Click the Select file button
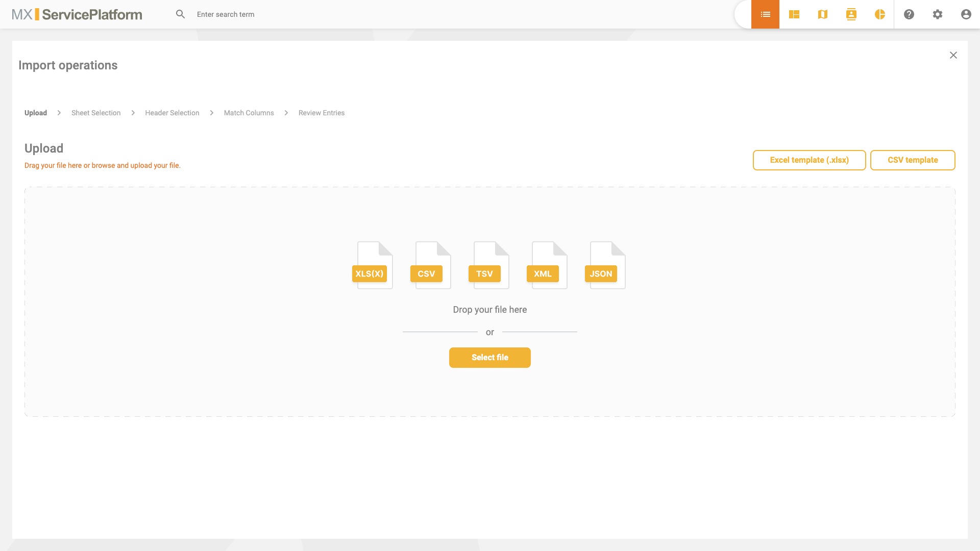This screenshot has width=980, height=551. point(490,358)
